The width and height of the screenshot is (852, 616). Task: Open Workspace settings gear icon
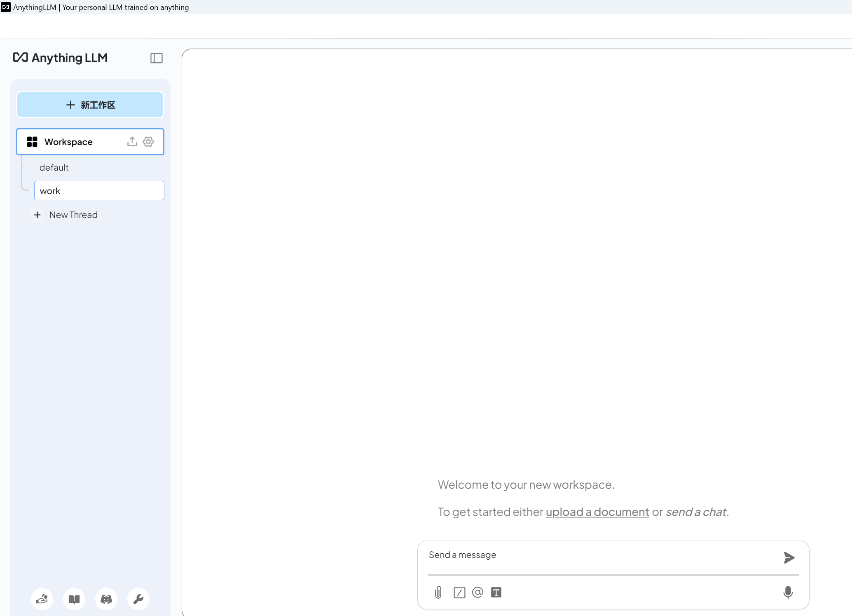click(148, 142)
